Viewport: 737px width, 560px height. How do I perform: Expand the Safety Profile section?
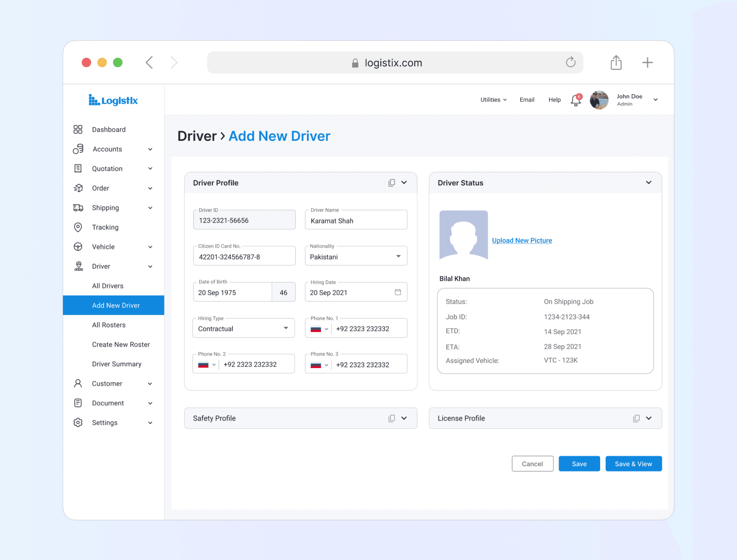tap(404, 418)
